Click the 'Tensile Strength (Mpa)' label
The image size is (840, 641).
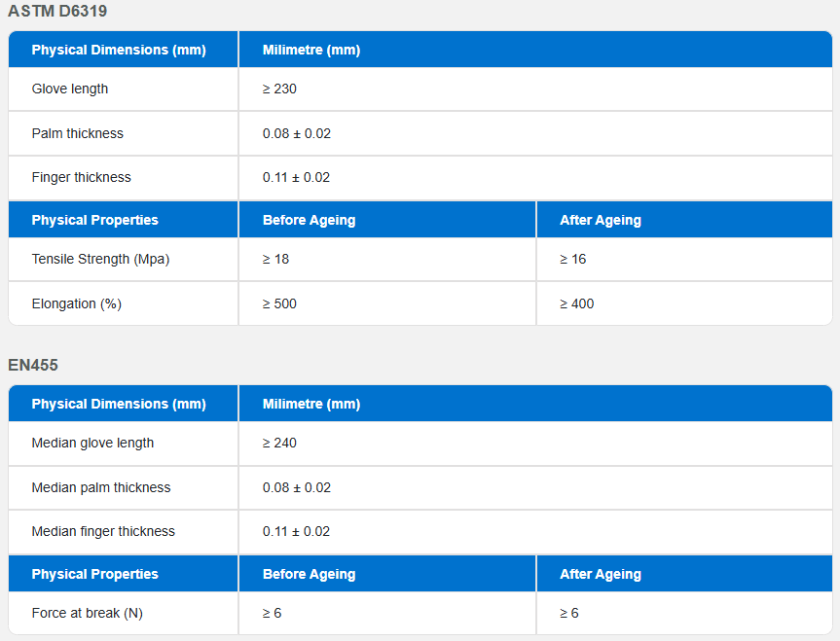(x=100, y=259)
